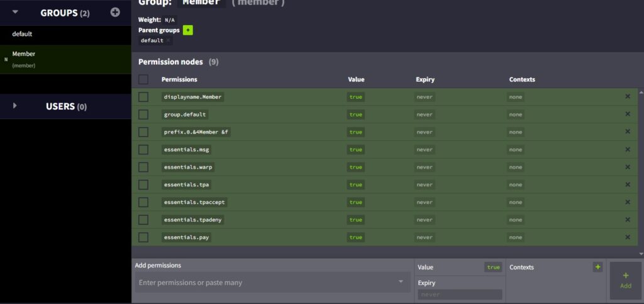Screen dimensions: 644x304
Task: Delete the essentials.pay permission node
Action: click(627, 237)
